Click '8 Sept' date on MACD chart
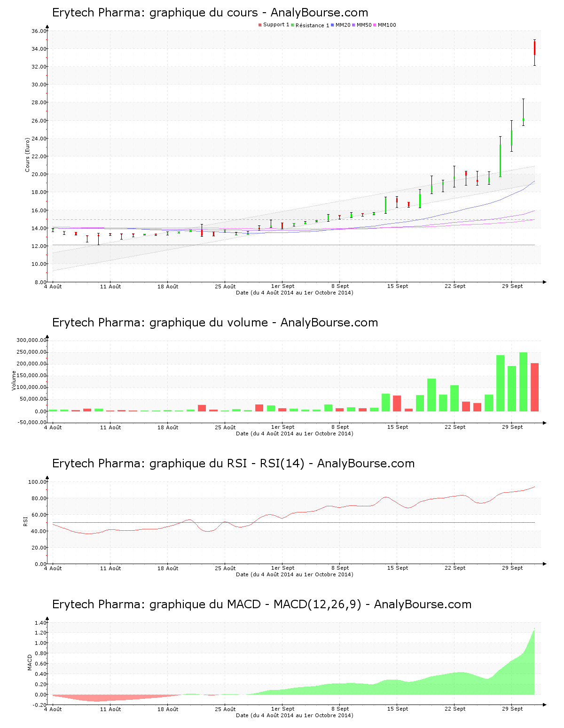Image resolution: width=564 pixels, height=728 pixels. [340, 709]
